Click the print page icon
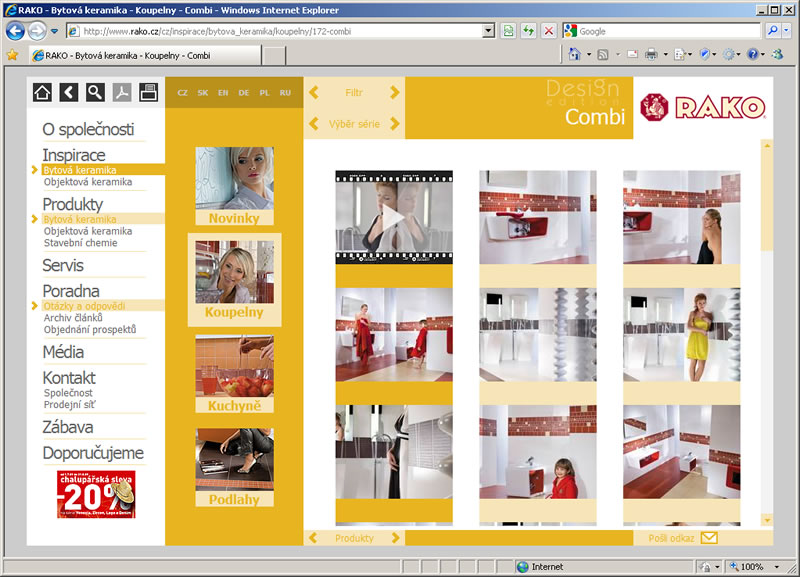The image size is (800, 577). (x=149, y=93)
